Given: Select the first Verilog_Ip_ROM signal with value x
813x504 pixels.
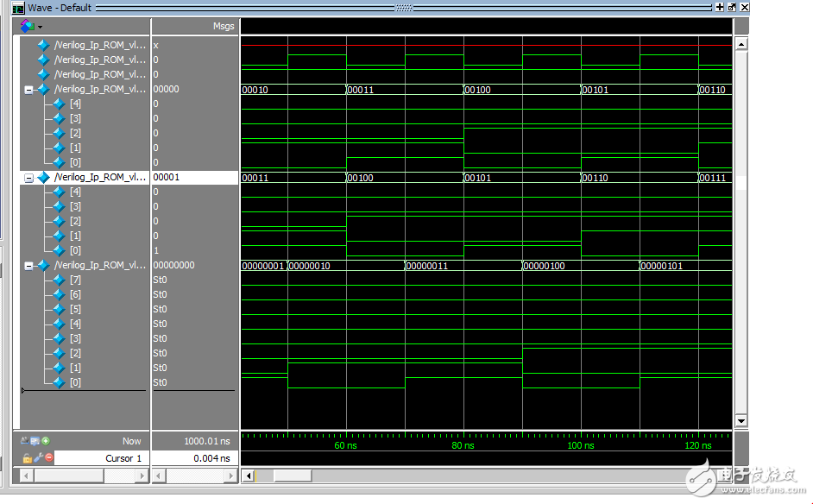Looking at the screenshot, I should pos(99,45).
